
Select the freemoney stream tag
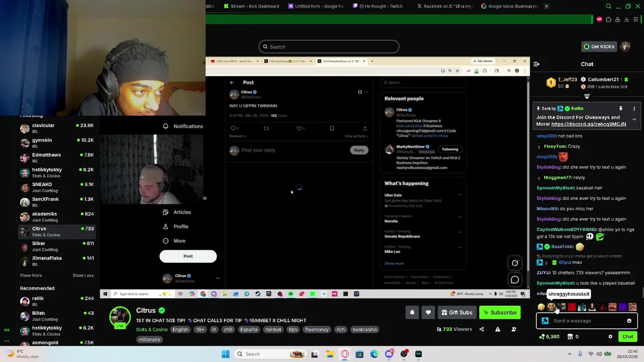(x=317, y=330)
